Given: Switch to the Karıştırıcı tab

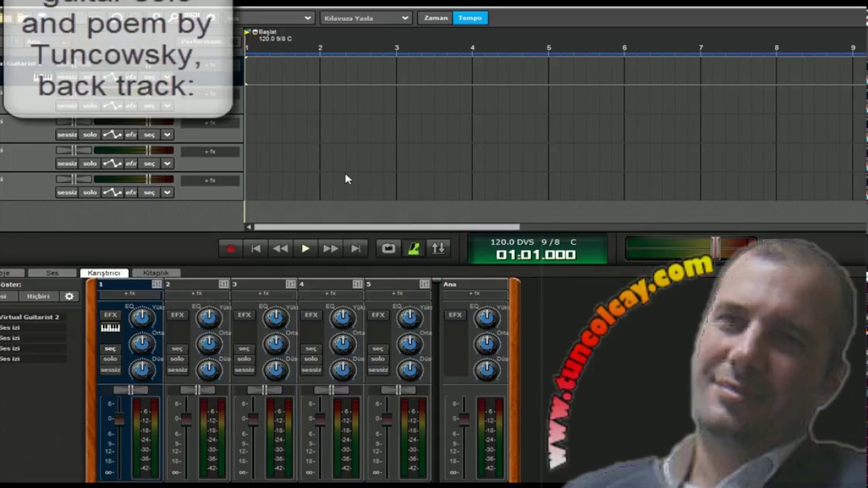Looking at the screenshot, I should [104, 272].
